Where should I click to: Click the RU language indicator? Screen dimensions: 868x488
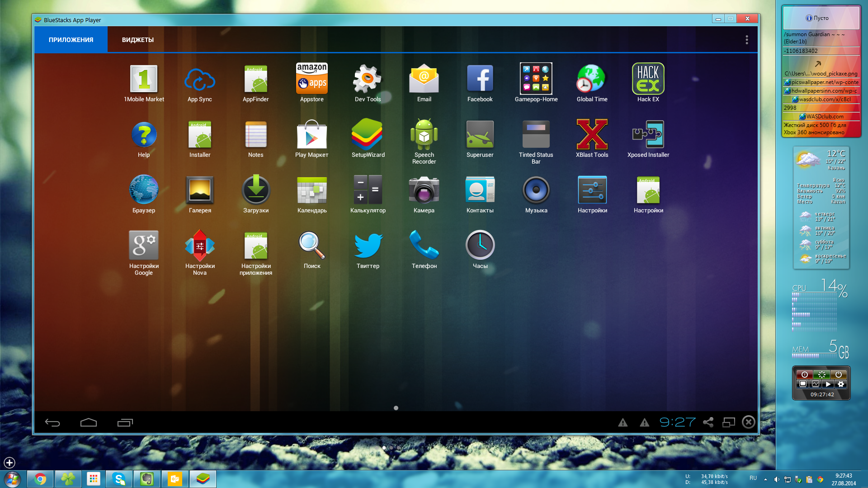tap(753, 478)
